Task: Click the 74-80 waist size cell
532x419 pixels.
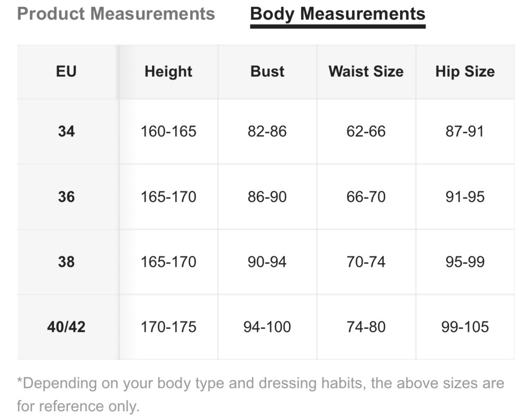Action: (x=366, y=327)
